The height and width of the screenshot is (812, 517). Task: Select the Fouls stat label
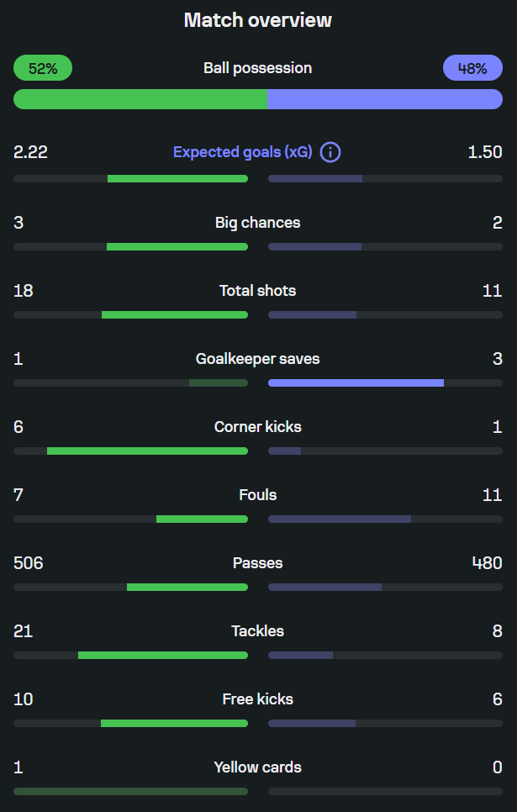click(x=257, y=495)
